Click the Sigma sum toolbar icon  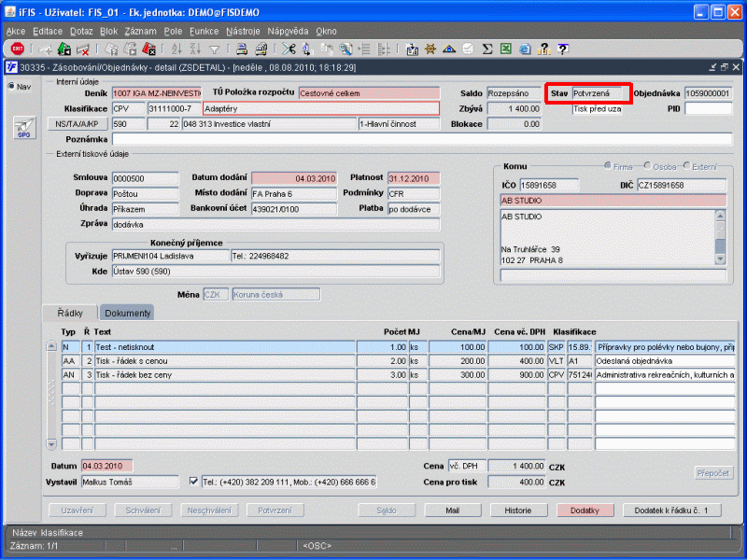(x=486, y=49)
